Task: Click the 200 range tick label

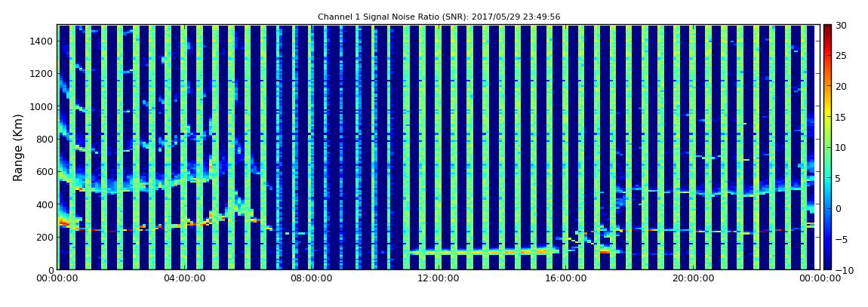Action: [x=45, y=237]
